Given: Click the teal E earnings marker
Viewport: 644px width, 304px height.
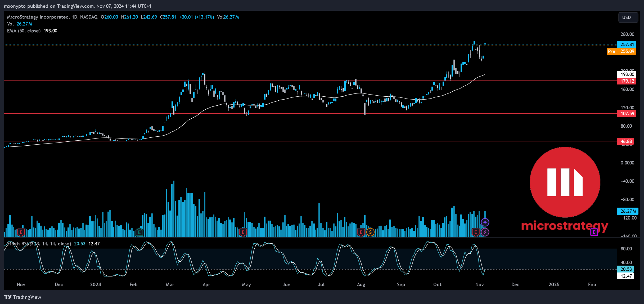Looking at the screenshot, I should click(139, 233).
